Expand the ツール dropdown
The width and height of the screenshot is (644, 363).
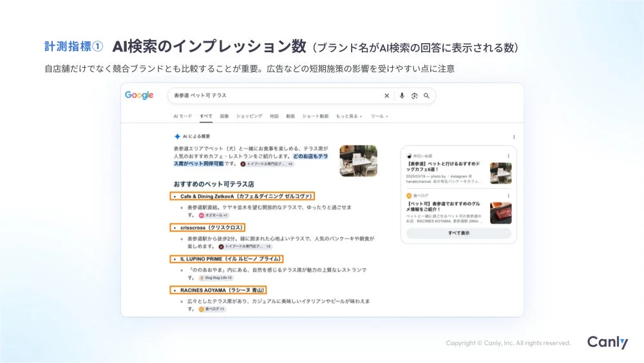[379, 116]
